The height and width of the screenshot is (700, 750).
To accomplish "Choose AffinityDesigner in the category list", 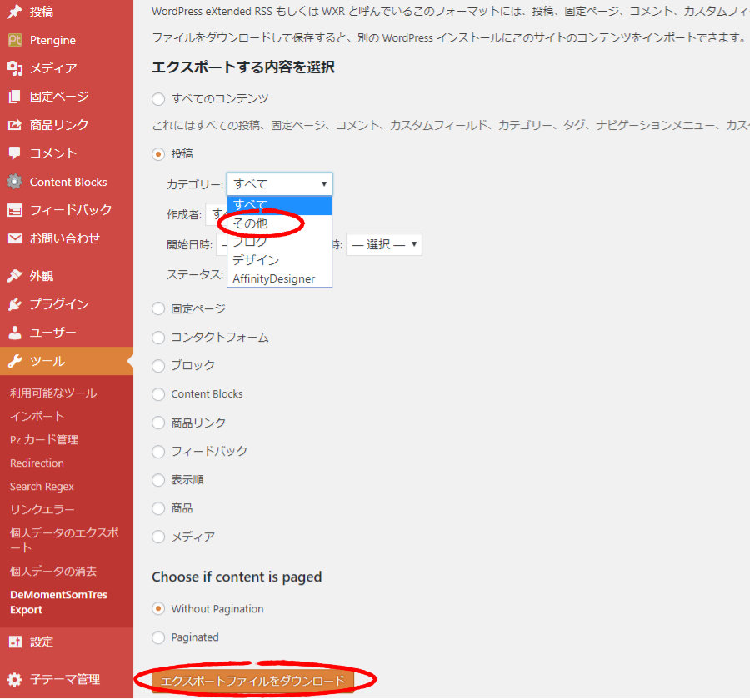I will click(273, 278).
